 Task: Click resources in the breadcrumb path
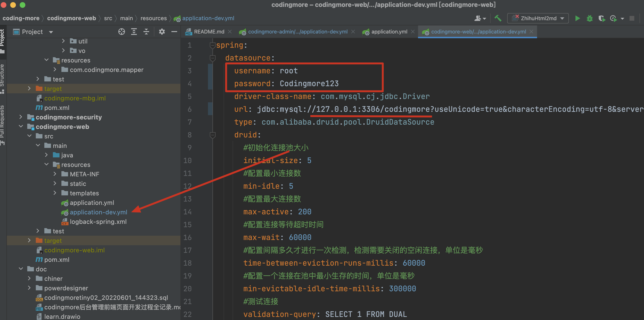tap(153, 18)
